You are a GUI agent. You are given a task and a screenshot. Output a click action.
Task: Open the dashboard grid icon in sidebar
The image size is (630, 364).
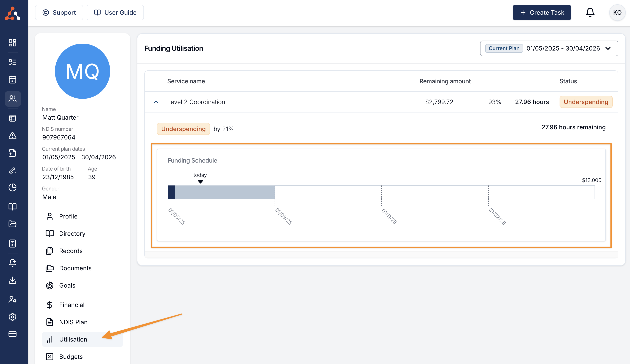(13, 43)
